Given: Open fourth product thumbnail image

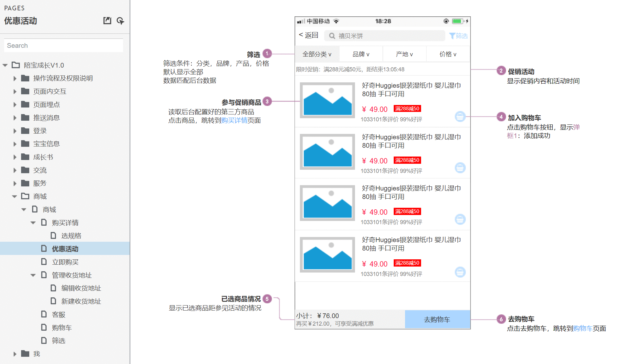Looking at the screenshot, I should point(327,255).
